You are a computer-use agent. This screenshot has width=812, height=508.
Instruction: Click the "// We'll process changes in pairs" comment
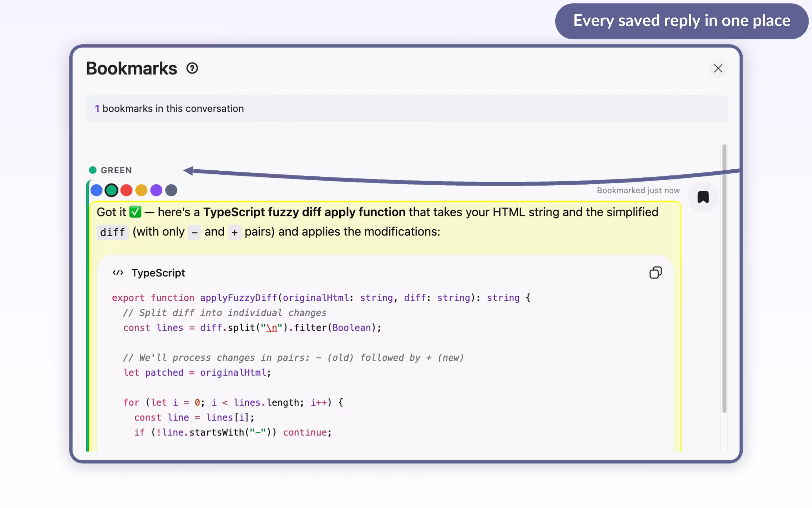tap(293, 358)
